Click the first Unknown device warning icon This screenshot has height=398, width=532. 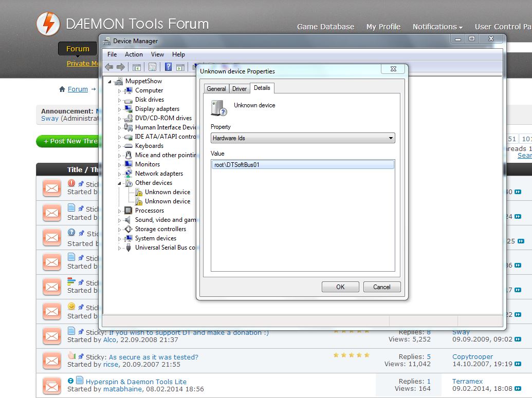click(139, 192)
